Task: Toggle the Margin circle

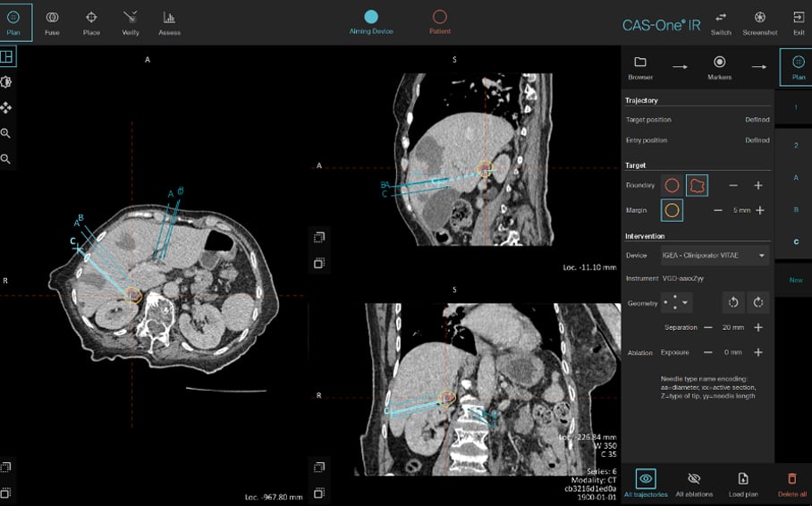Action: (x=672, y=210)
